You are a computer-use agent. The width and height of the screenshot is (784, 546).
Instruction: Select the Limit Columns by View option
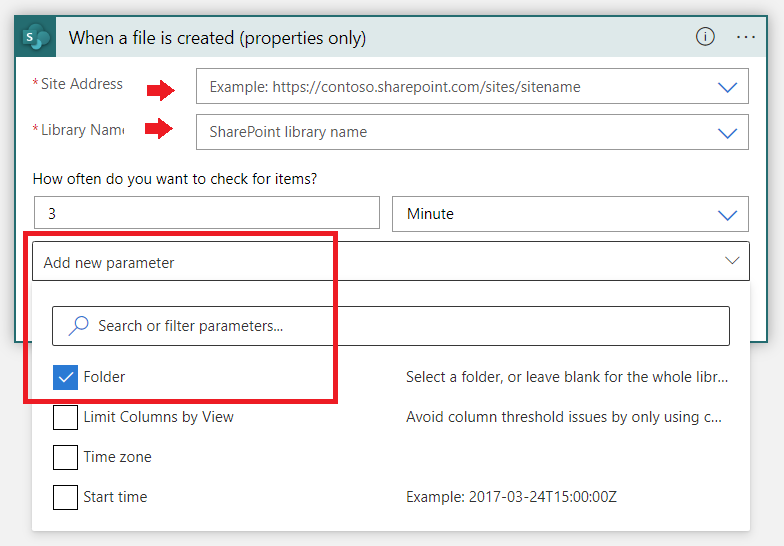[158, 417]
